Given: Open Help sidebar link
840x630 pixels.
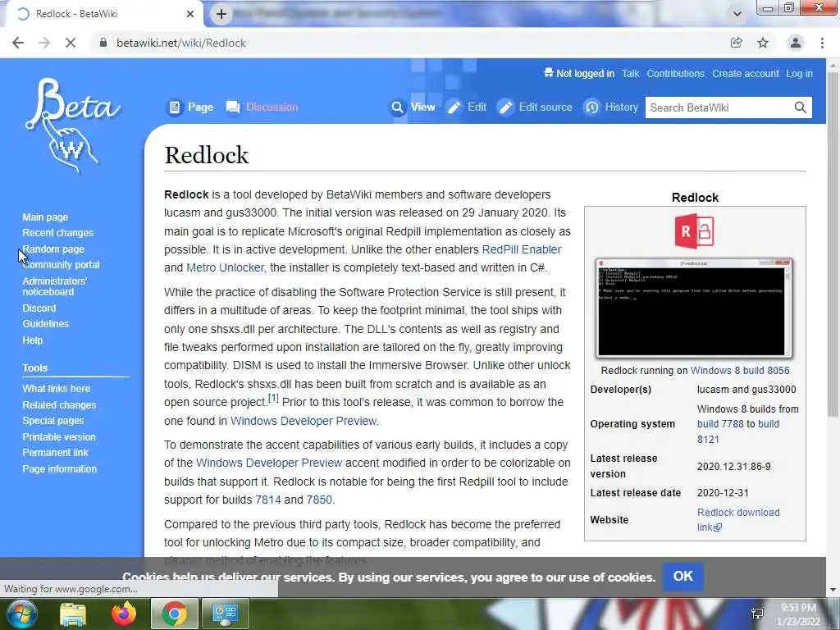Looking at the screenshot, I should coord(32,340).
